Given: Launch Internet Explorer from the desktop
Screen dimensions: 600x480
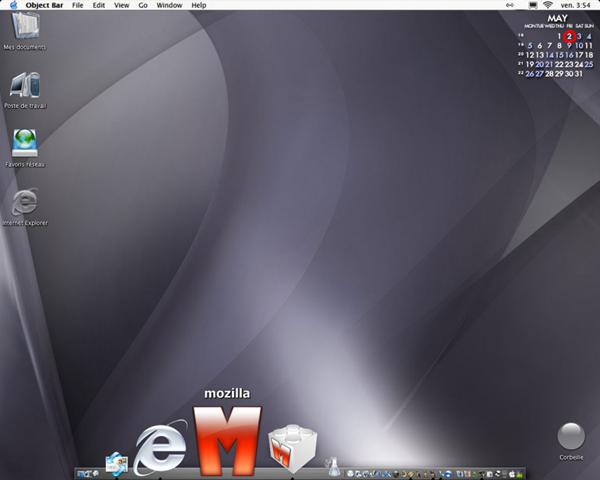Looking at the screenshot, I should [x=24, y=204].
